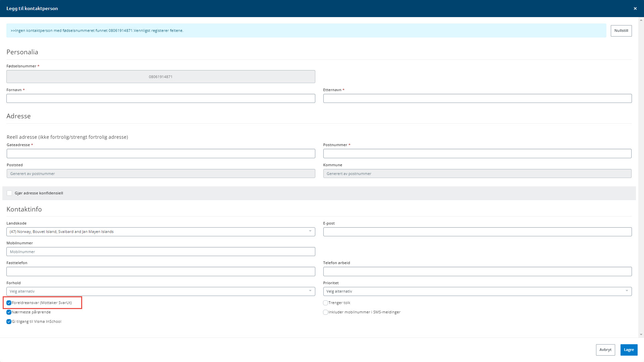Save the contact with Lagre

click(x=629, y=350)
